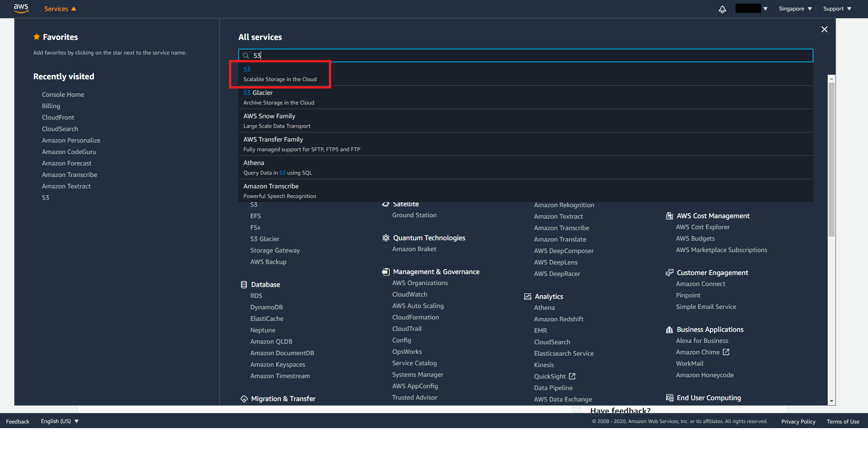Click the Database category icon
Screen dimensions: 868x462
pos(244,285)
